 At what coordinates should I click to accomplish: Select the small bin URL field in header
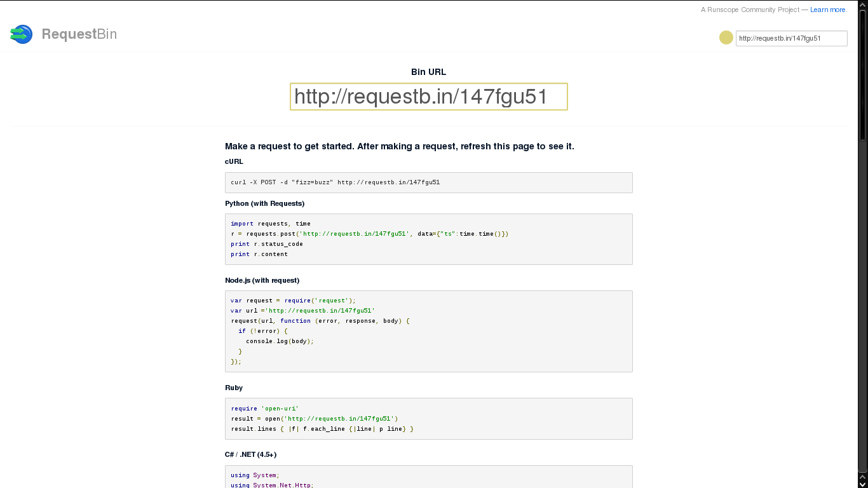tap(792, 38)
